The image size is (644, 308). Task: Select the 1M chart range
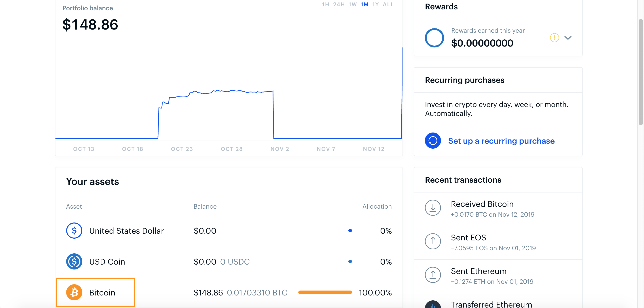(364, 4)
